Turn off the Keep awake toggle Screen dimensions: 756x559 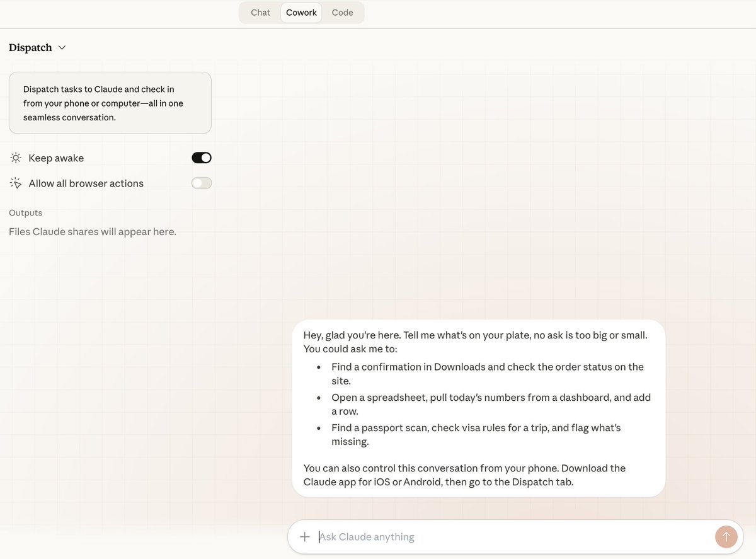point(202,158)
